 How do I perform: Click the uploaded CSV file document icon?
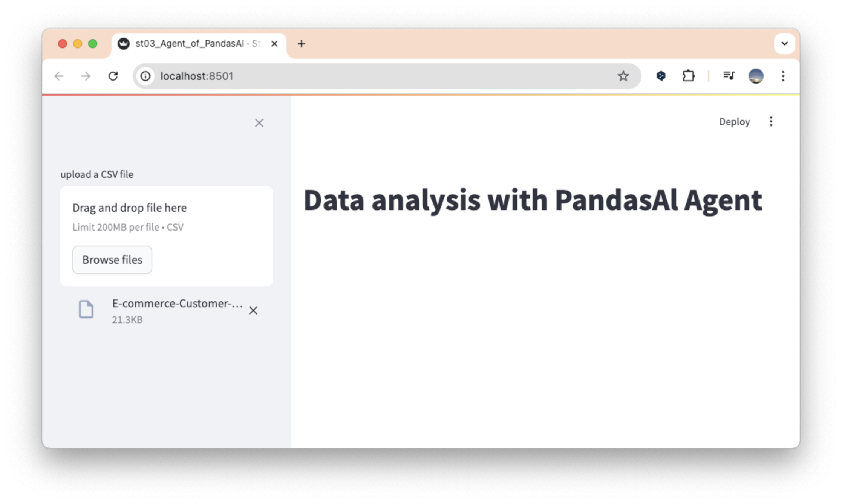click(86, 309)
